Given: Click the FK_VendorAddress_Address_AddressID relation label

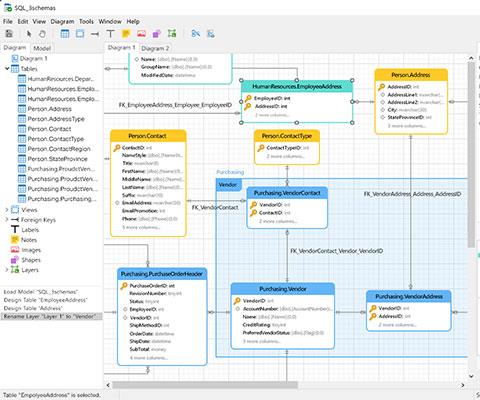Looking at the screenshot, I should (x=413, y=194).
